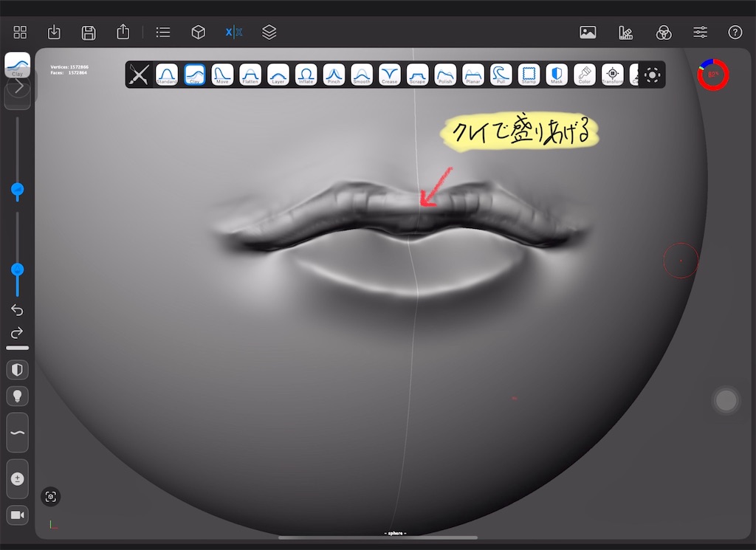Select the Move tool
This screenshot has height=550, width=756.
(222, 75)
